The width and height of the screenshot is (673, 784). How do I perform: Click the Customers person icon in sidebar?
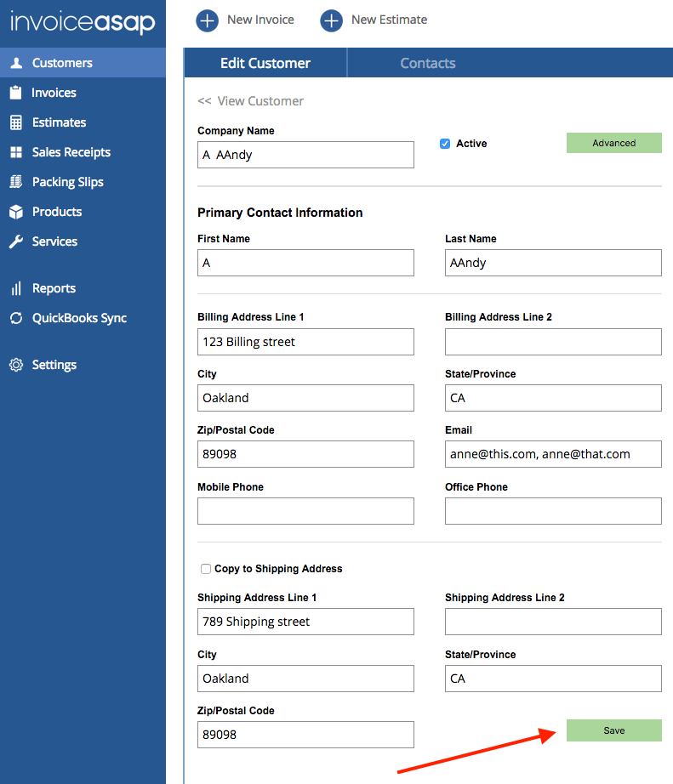click(16, 63)
